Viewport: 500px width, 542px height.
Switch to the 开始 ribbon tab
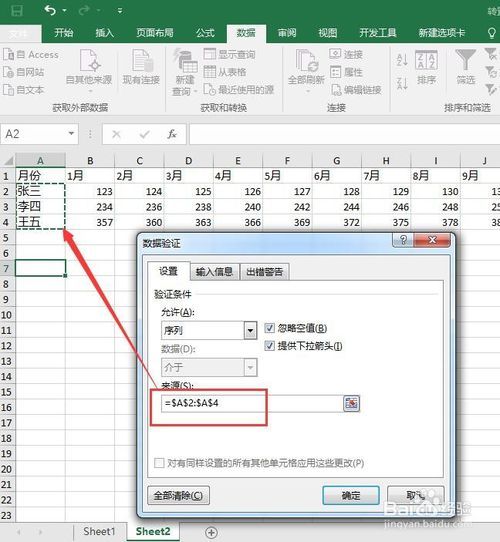click(x=64, y=33)
